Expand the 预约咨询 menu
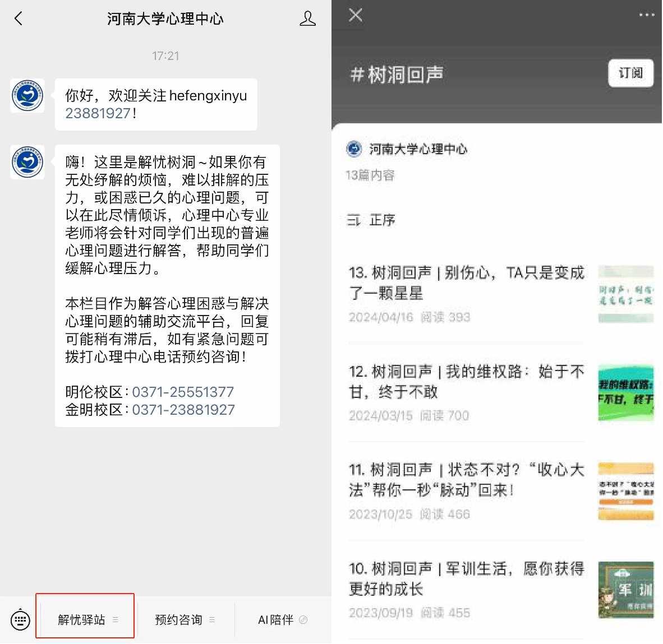This screenshot has width=663, height=644. (185, 619)
